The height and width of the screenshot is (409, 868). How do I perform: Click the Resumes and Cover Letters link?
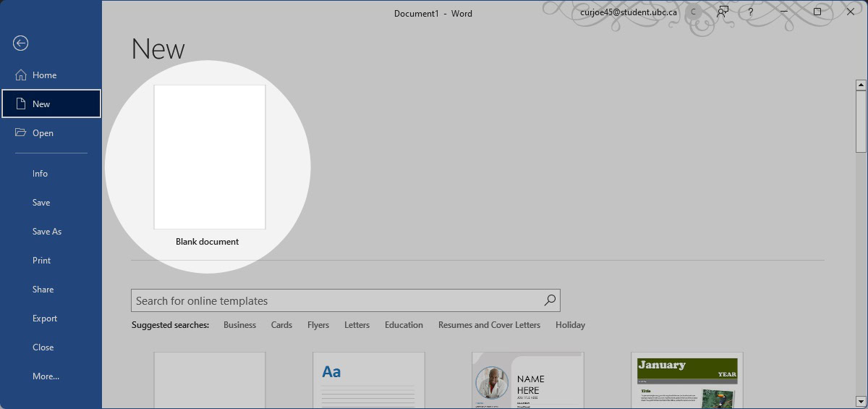tap(489, 325)
